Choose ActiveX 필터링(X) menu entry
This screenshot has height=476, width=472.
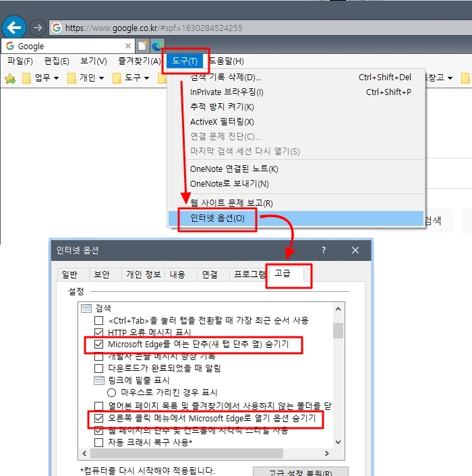[x=296, y=122]
